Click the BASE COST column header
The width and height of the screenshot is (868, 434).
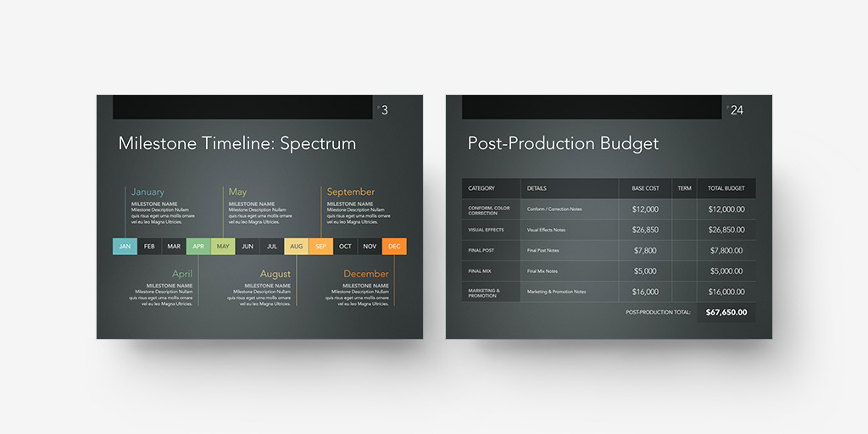pos(645,188)
